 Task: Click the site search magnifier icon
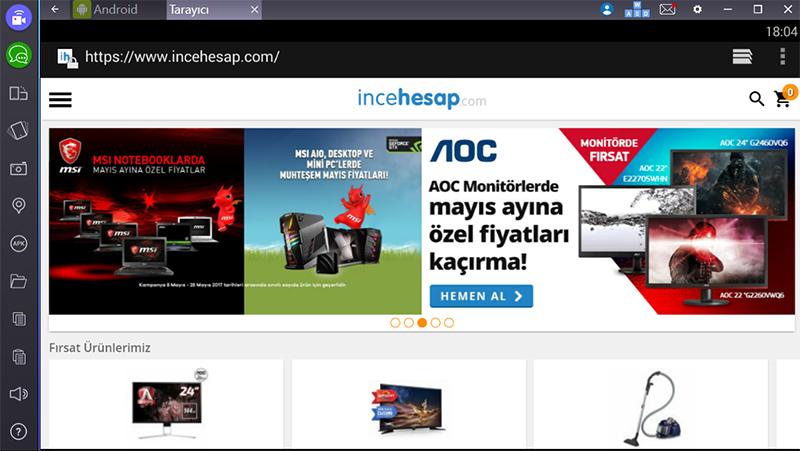757,98
